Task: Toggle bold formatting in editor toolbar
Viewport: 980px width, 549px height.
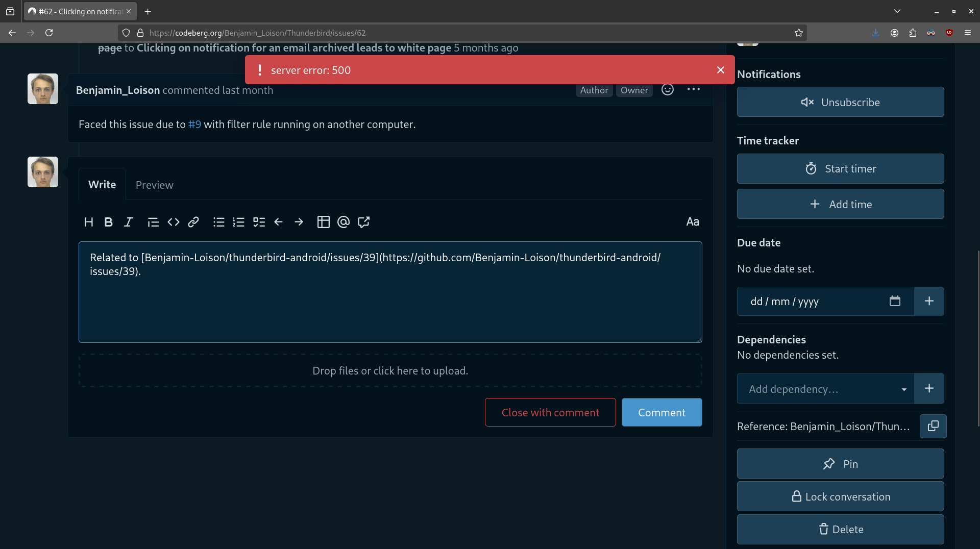Action: coord(108,222)
